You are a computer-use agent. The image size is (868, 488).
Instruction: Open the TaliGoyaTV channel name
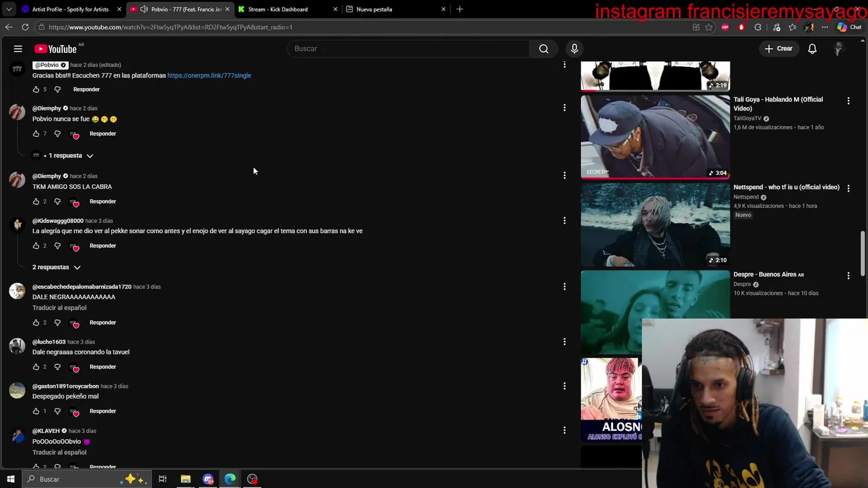pos(747,119)
